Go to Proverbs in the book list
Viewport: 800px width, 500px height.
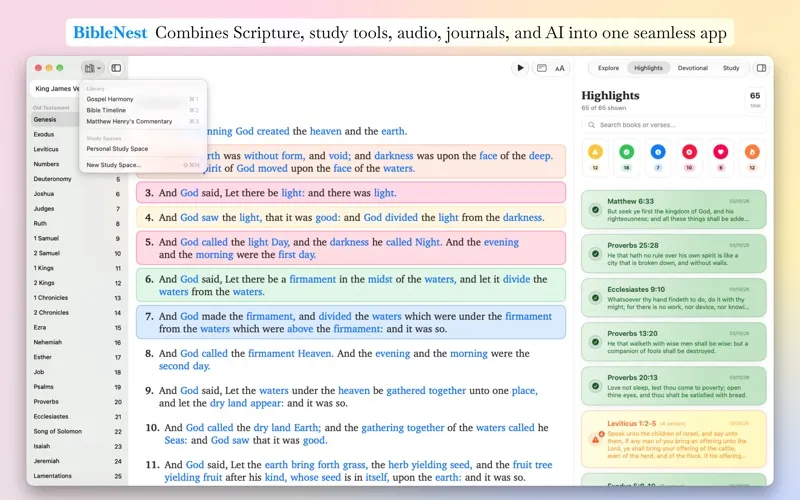point(77,402)
